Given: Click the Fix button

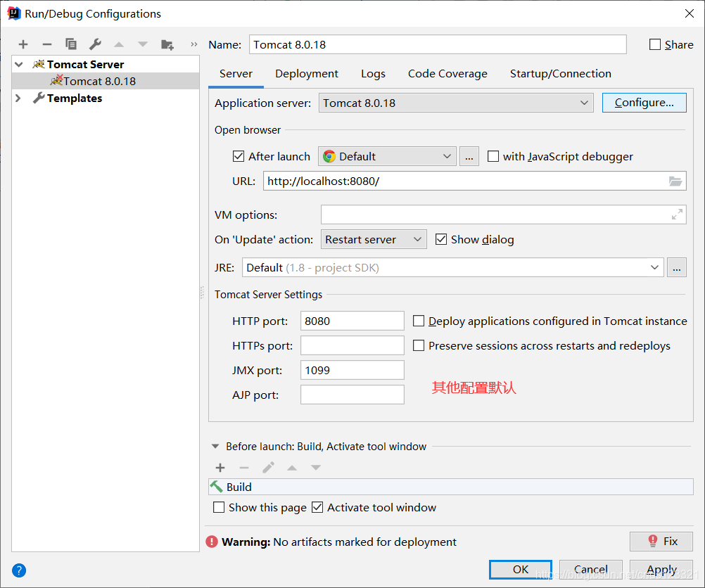Looking at the screenshot, I should tap(661, 542).
